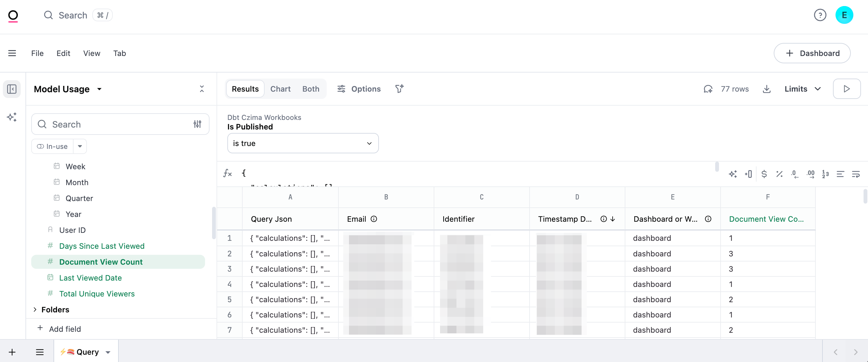Open the help question mark icon
868x362 pixels.
click(x=820, y=15)
